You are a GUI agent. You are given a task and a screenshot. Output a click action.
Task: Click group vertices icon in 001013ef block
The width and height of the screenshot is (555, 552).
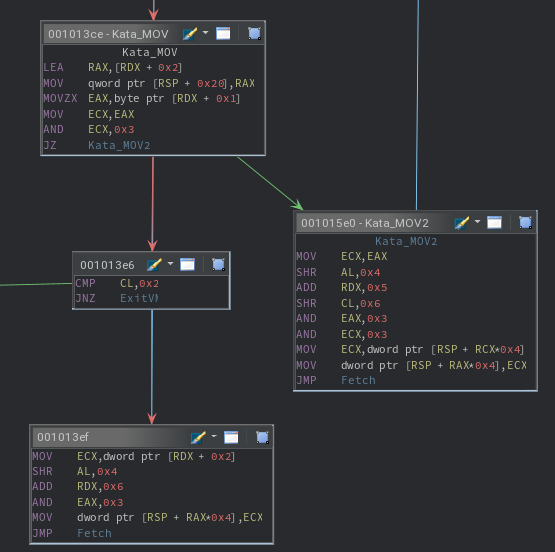point(262,437)
